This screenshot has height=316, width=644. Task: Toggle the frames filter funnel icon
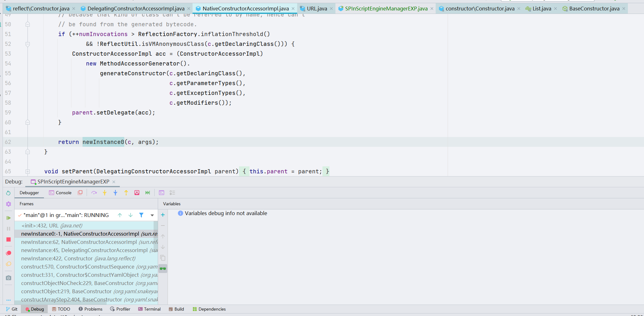[x=141, y=215]
